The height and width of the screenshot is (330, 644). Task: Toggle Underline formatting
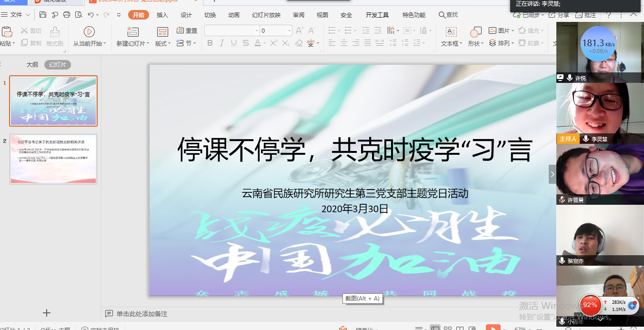[x=234, y=43]
